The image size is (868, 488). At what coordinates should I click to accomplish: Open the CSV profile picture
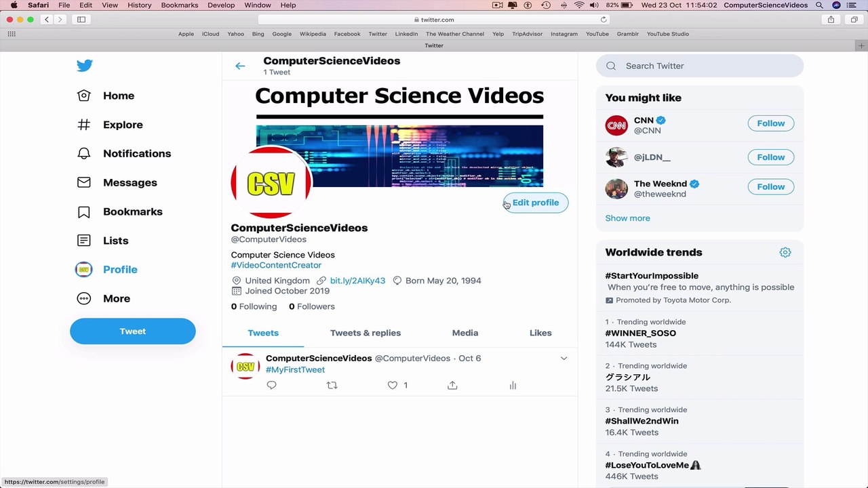pyautogui.click(x=271, y=183)
